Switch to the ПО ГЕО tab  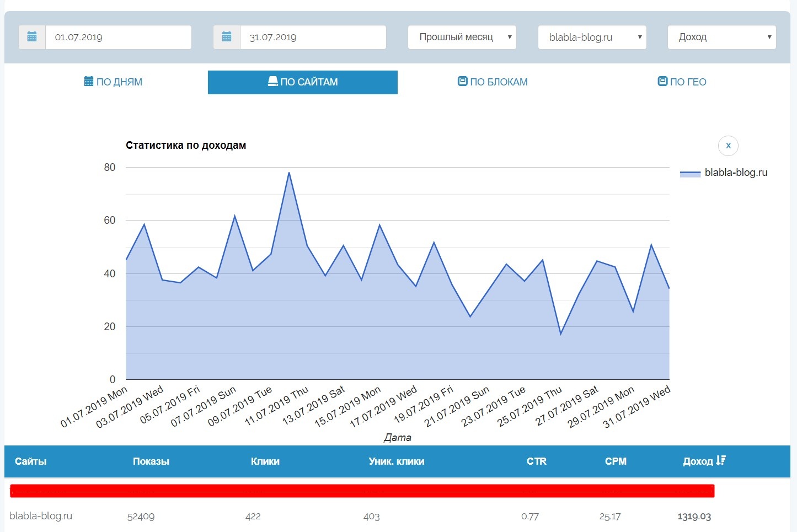point(682,82)
